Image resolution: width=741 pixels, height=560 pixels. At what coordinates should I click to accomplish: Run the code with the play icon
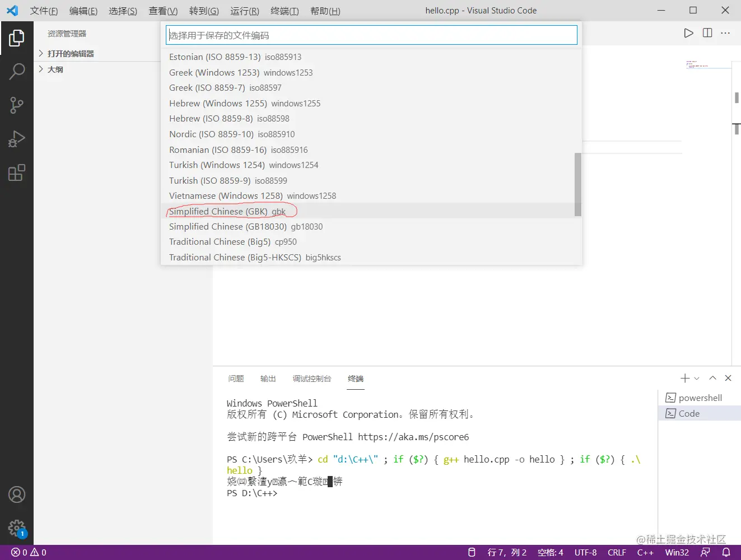(x=688, y=33)
